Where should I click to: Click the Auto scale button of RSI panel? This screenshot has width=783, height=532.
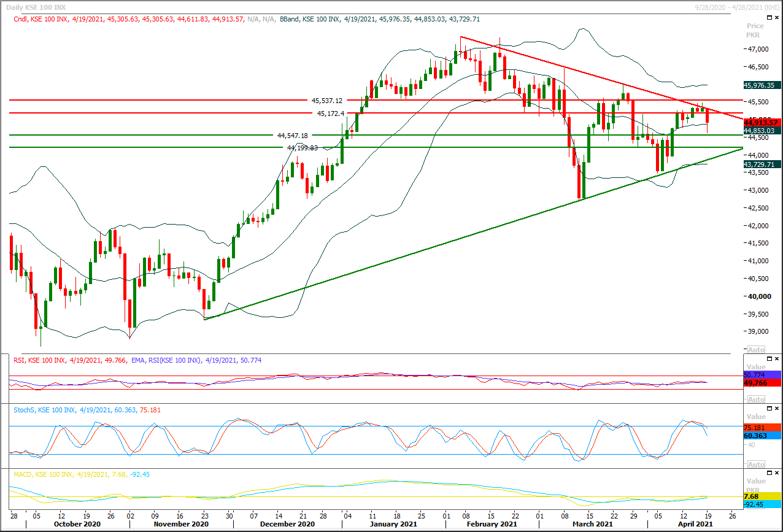[x=757, y=399]
